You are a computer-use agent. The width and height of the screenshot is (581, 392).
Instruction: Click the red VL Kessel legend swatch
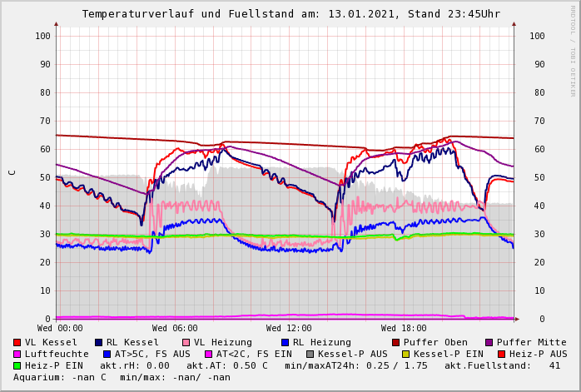(17, 342)
